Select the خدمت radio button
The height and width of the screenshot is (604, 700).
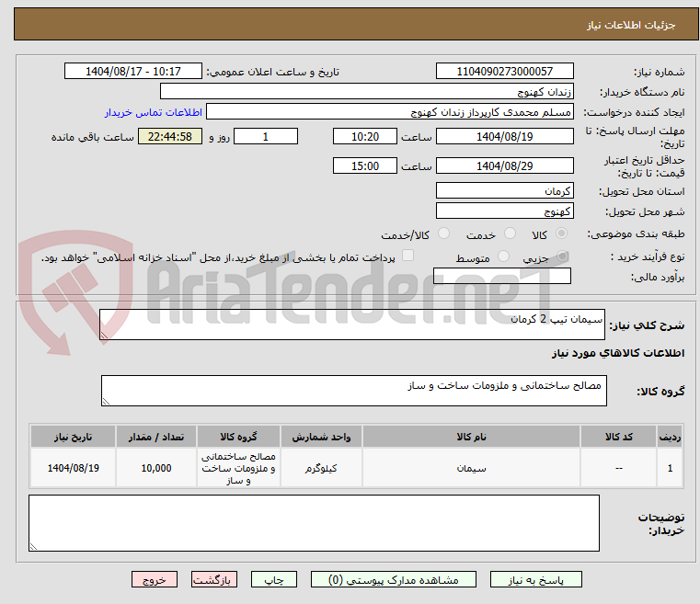coord(510,234)
